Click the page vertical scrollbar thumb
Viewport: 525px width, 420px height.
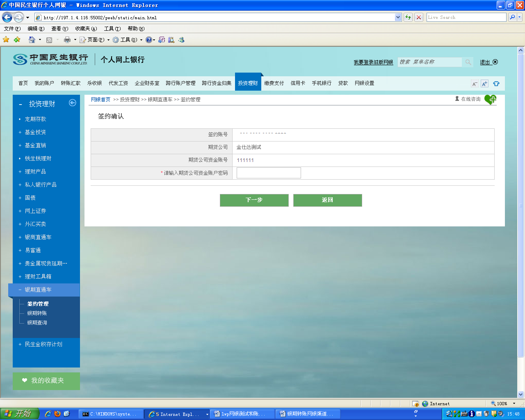(521, 205)
